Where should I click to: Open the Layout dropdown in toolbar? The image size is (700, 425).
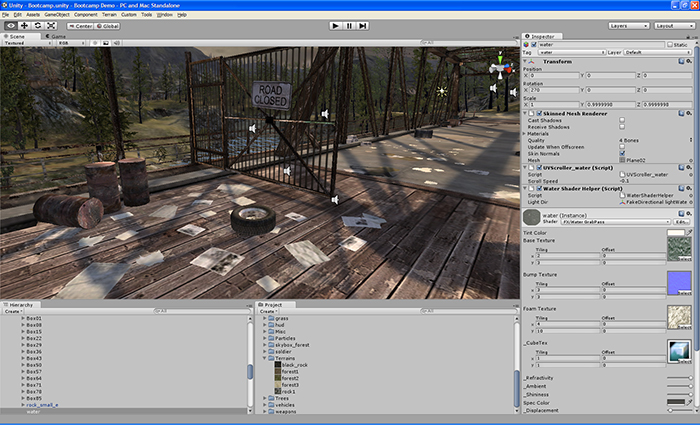tap(674, 26)
